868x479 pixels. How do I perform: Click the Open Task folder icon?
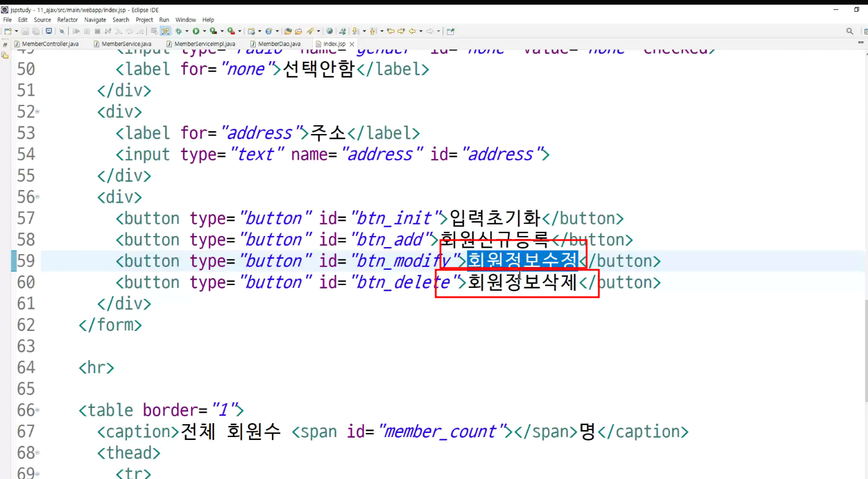coord(298,31)
